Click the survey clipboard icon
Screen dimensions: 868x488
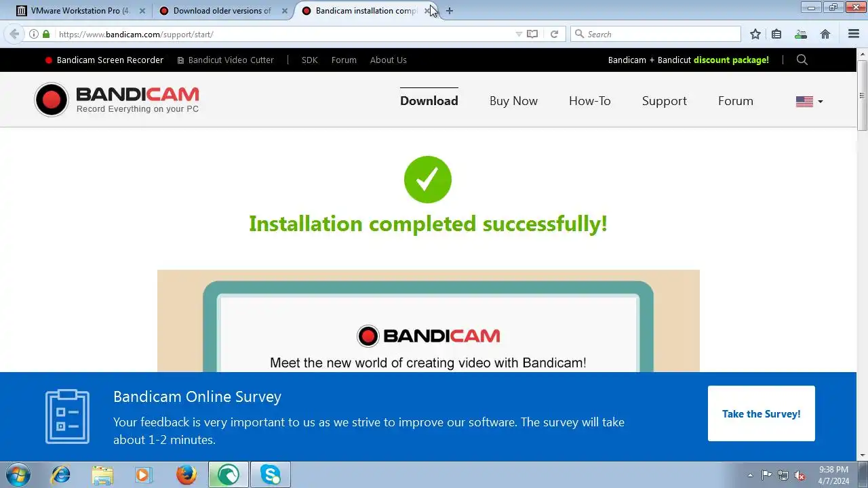tap(67, 417)
